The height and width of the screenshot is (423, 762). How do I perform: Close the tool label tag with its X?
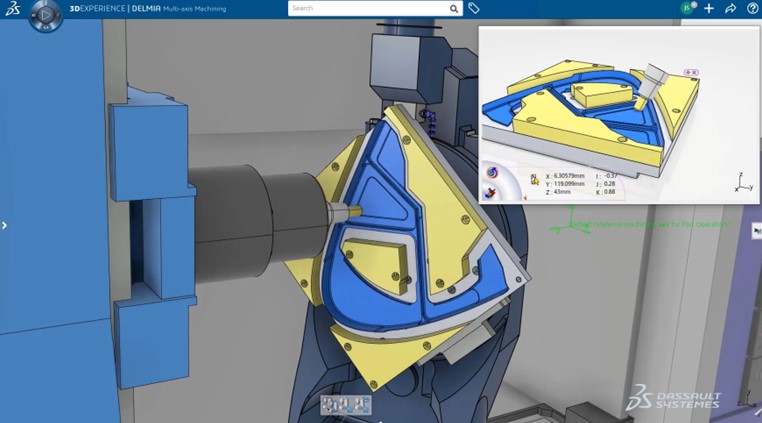(695, 72)
